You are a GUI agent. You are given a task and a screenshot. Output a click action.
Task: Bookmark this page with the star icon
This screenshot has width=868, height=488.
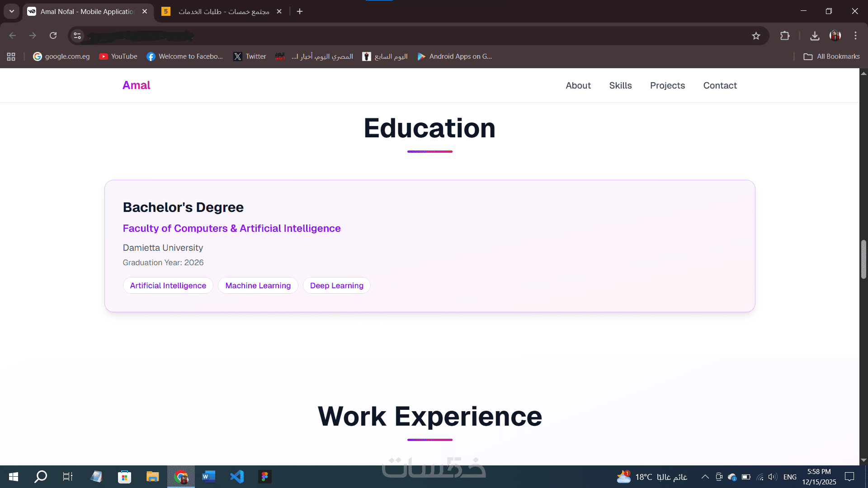756,36
